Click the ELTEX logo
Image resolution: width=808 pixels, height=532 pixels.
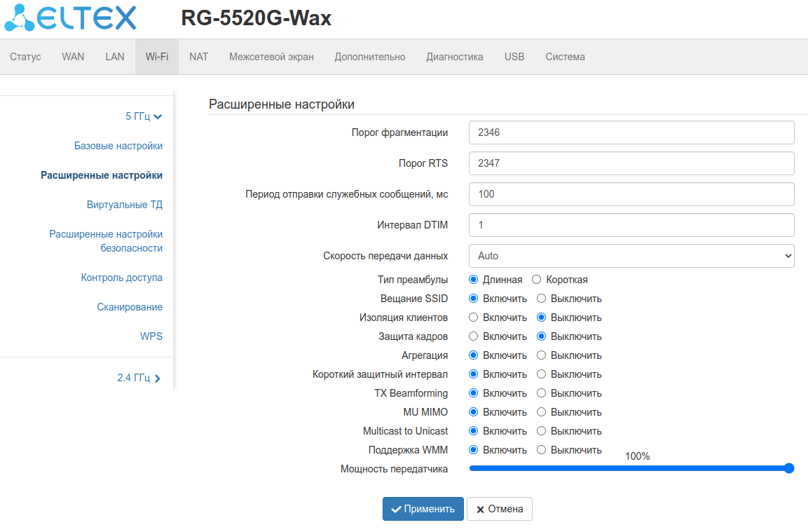(70, 19)
